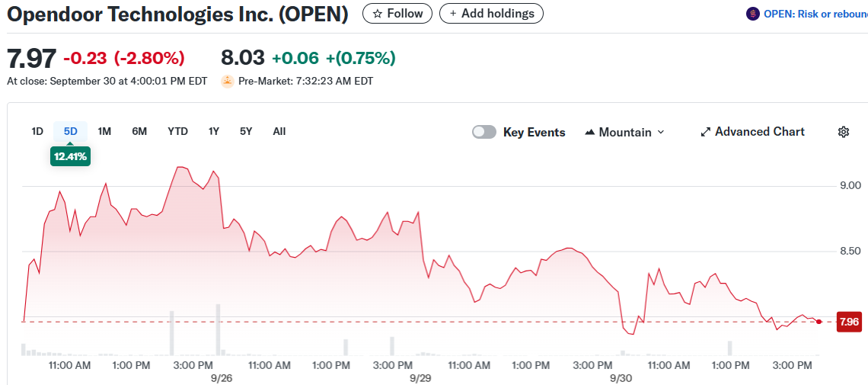Click the 7.96 current price marker
This screenshot has height=385, width=868.
[x=848, y=322]
